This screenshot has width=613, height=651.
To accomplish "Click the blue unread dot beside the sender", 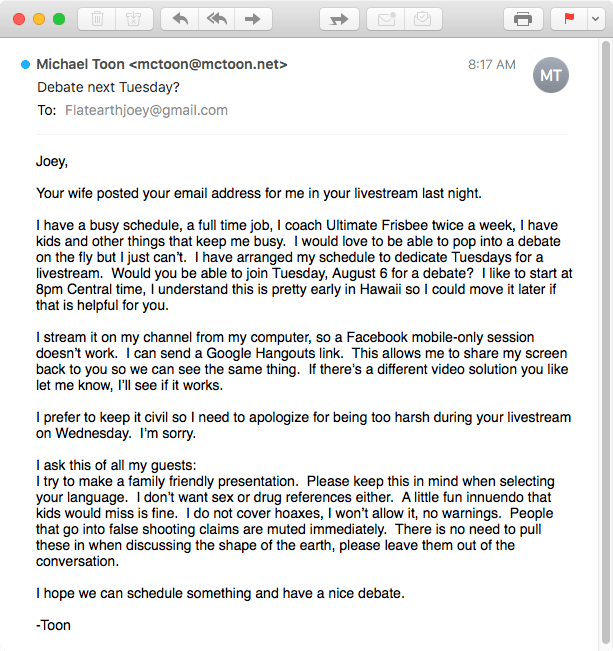I will coord(25,65).
